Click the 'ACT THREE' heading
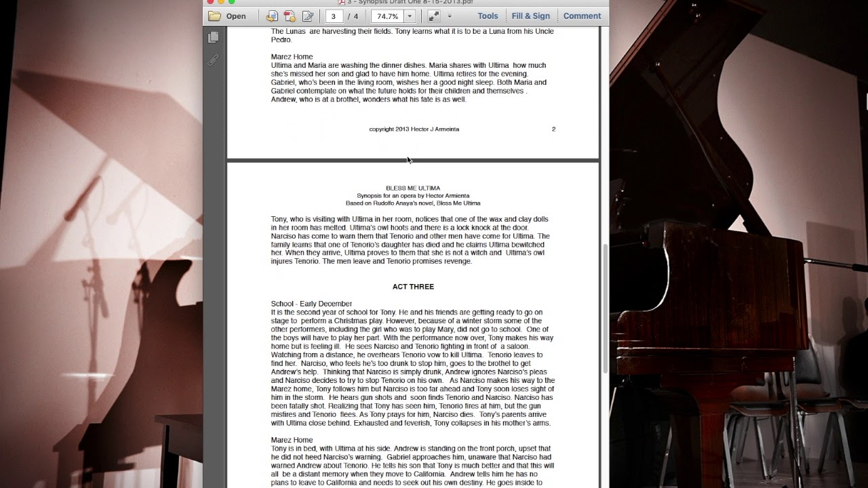 [x=413, y=287]
